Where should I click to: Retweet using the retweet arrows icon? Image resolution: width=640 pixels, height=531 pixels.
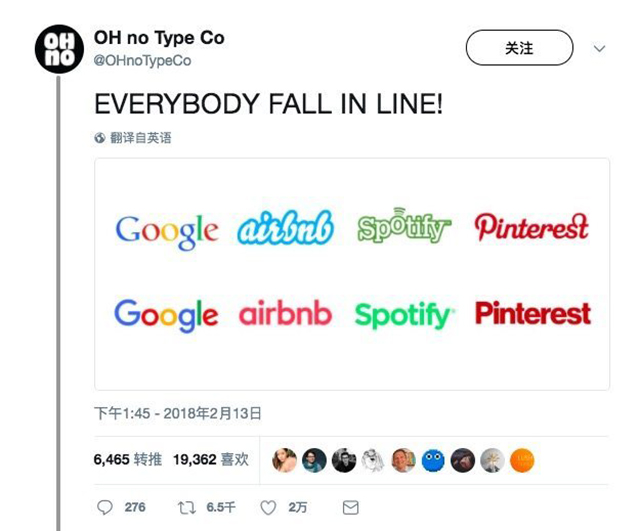tap(186, 507)
